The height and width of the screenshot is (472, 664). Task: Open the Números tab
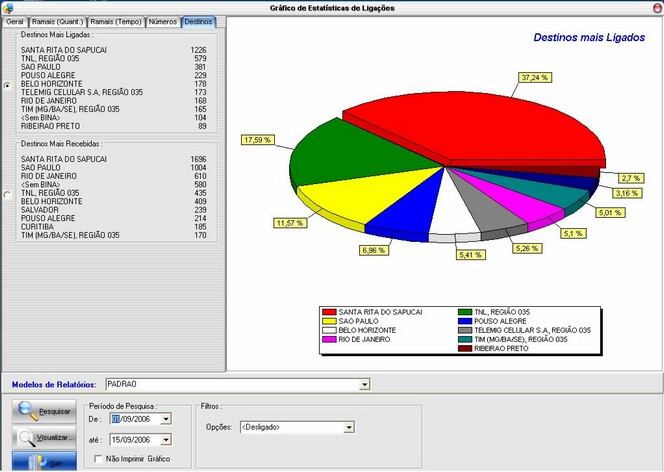163,22
